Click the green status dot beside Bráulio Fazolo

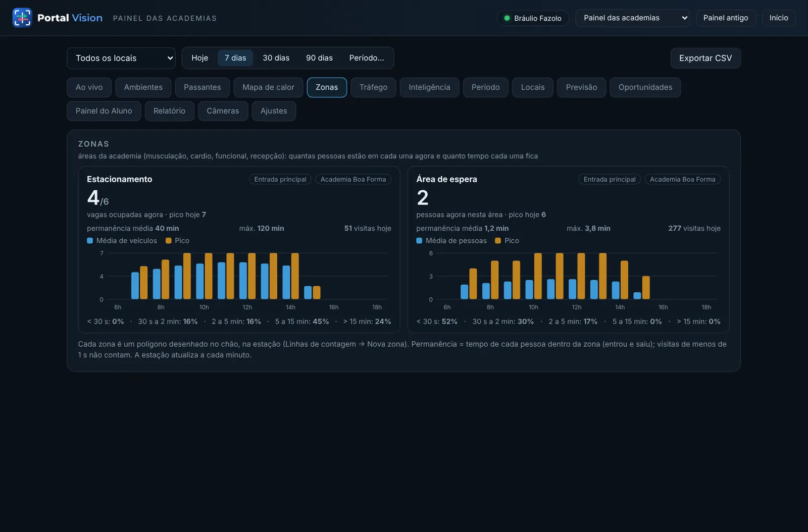tap(507, 18)
